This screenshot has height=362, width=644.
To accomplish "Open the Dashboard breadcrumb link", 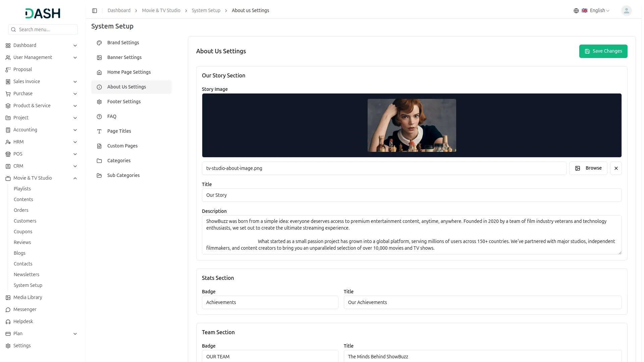I will point(119,10).
